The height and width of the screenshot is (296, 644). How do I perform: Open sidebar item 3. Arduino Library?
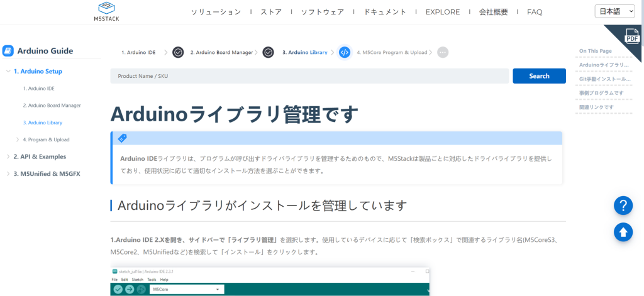point(43,123)
